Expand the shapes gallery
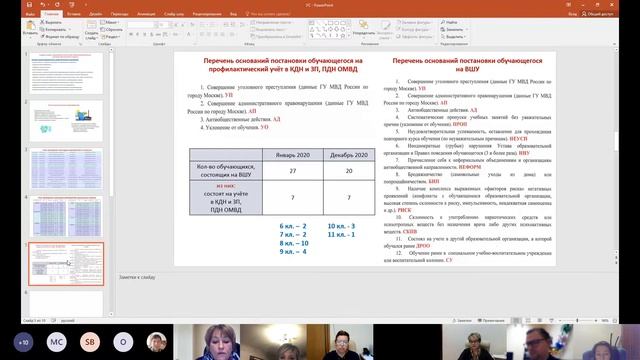Image resolution: width=640 pixels, height=360 pixels. pos(349,36)
